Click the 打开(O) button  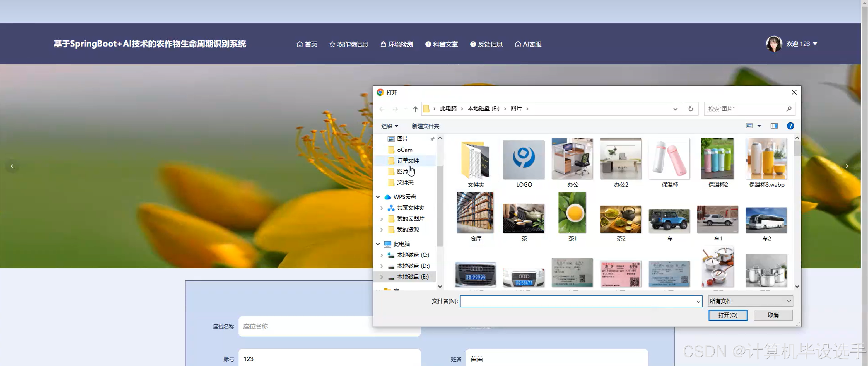click(728, 315)
